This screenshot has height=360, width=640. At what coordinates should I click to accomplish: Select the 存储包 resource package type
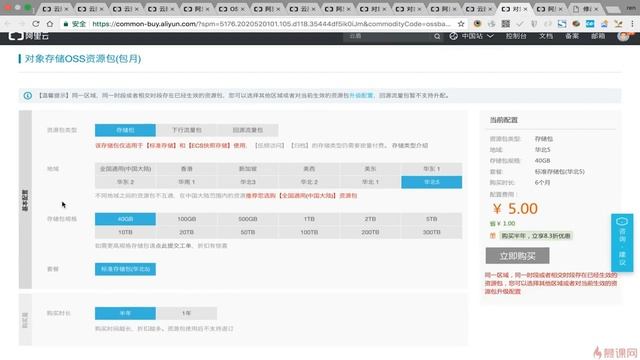click(x=125, y=130)
